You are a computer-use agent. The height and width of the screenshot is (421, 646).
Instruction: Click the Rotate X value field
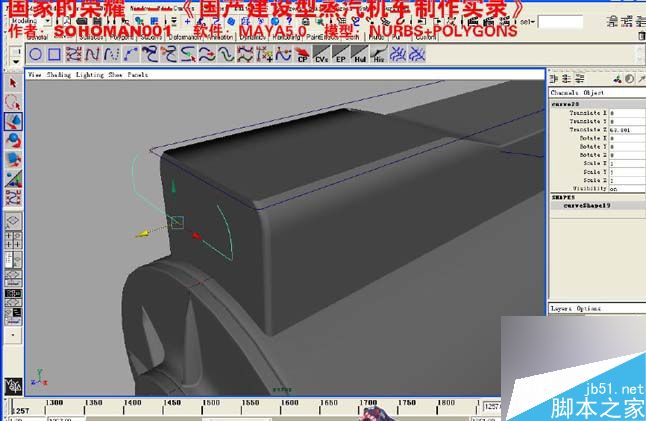click(627, 138)
